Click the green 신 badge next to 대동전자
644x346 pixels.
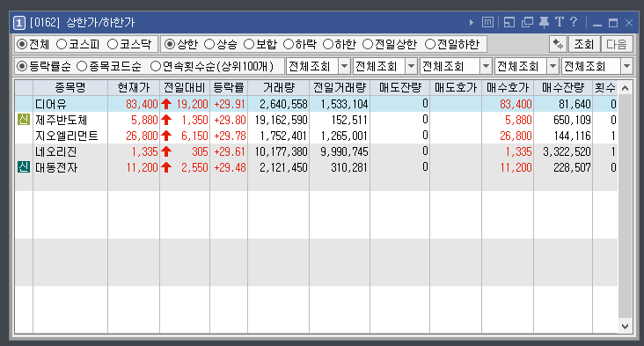[x=24, y=166]
